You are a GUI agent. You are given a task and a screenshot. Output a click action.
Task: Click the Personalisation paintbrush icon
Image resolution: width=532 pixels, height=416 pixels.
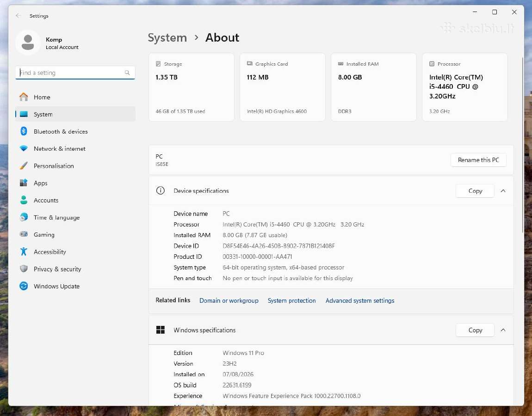pyautogui.click(x=24, y=166)
